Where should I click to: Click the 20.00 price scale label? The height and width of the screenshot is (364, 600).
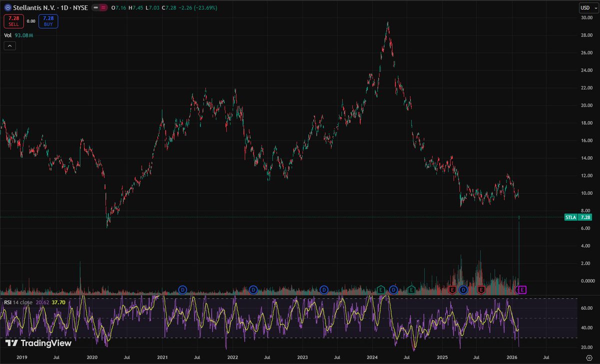coord(586,105)
